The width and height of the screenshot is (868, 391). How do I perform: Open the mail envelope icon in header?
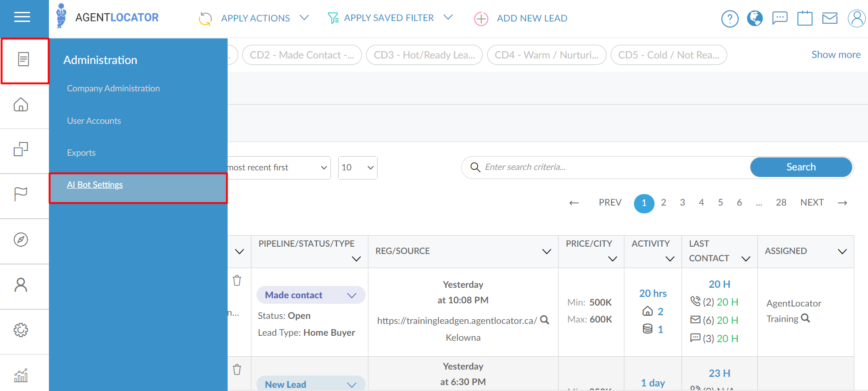pyautogui.click(x=830, y=18)
